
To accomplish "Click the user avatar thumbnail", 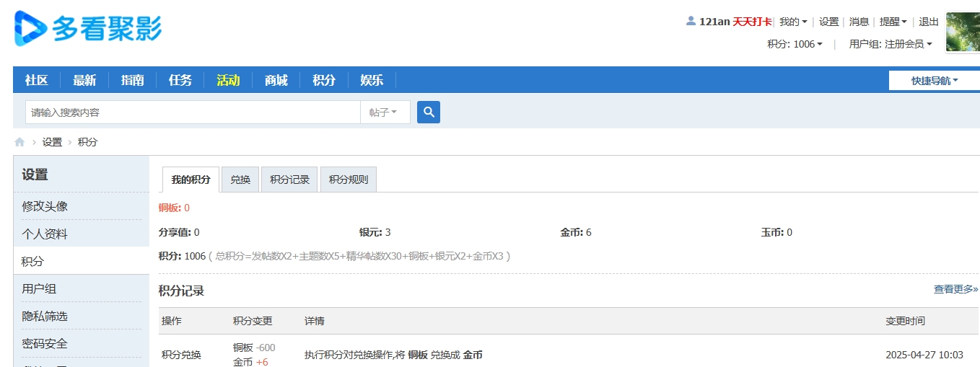I will (963, 32).
